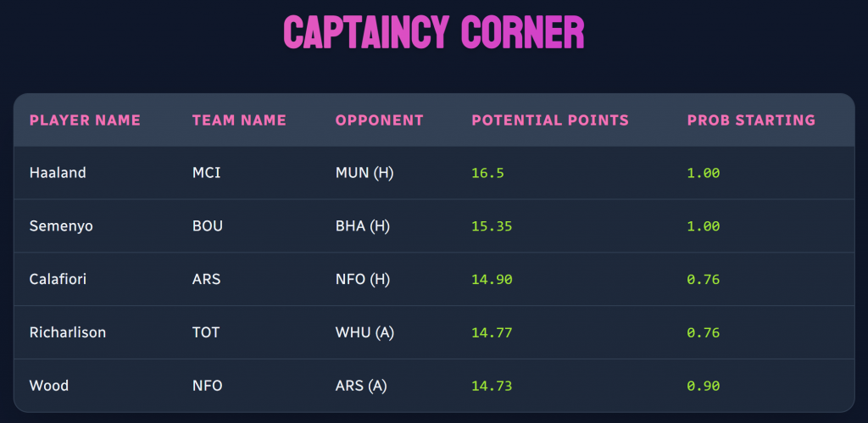Select Calafiori's 14.90 points value

(491, 279)
